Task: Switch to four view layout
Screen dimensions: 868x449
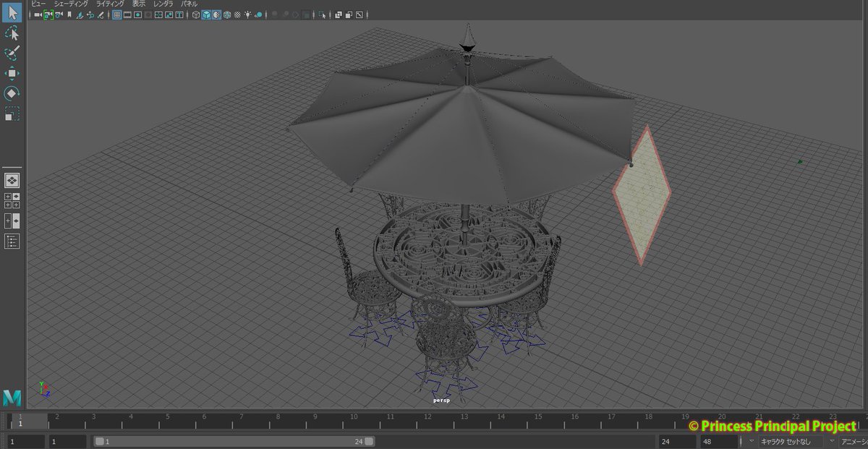Action: pos(12,200)
